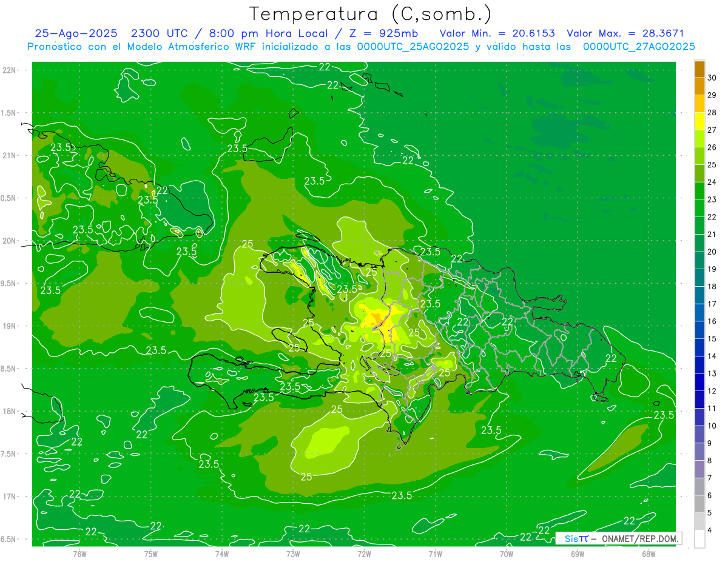The width and height of the screenshot is (728, 562).
Task: Click the "21N" latitude axis label
Action: tap(8, 155)
